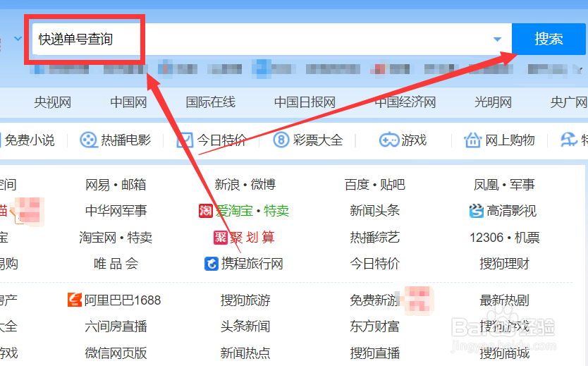Screen dimensions: 588x366
Task: Open the 新闻热点 link
Action: (245, 353)
